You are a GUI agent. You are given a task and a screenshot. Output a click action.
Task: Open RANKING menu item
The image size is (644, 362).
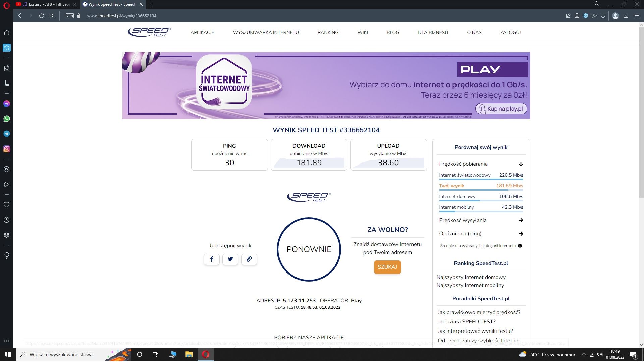(328, 32)
